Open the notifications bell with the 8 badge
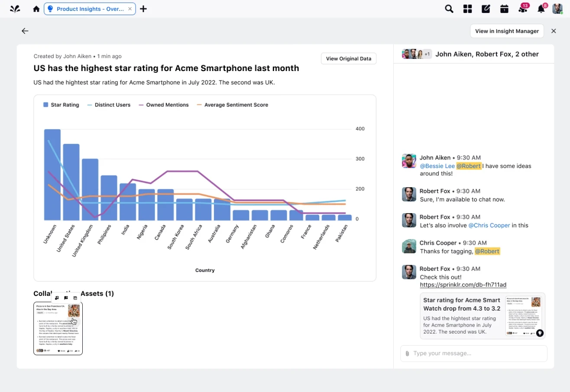This screenshot has height=392, width=570. click(x=542, y=8)
